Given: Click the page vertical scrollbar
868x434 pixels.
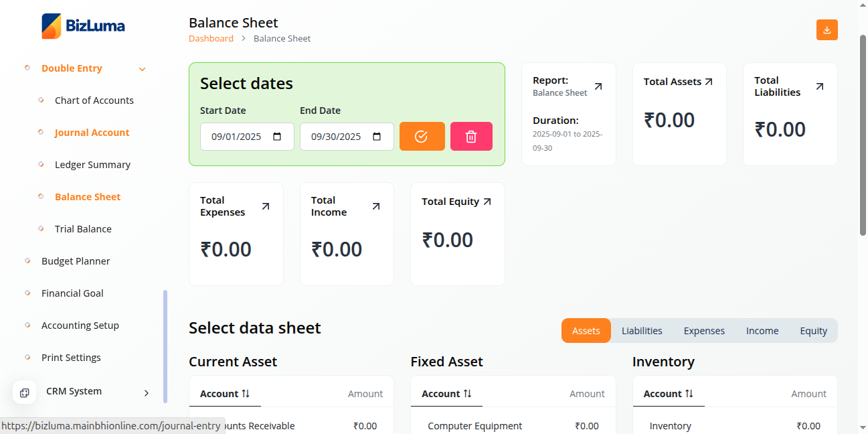Looking at the screenshot, I should click(863, 134).
